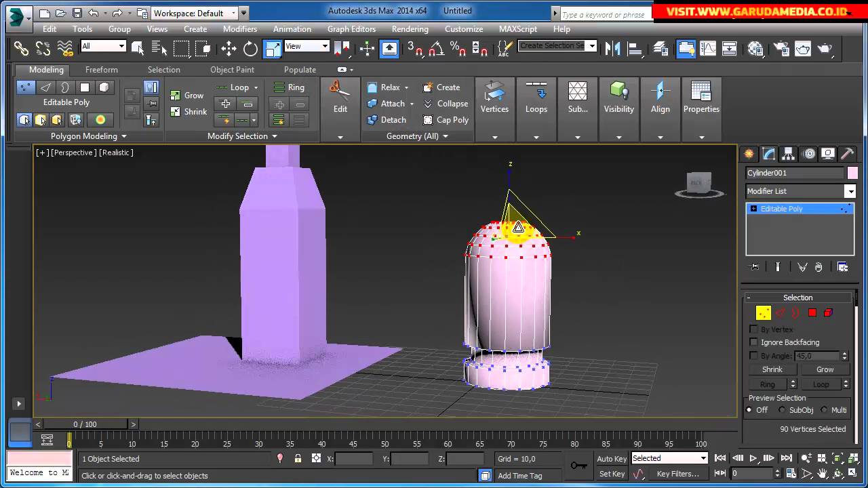The height and width of the screenshot is (488, 868).
Task: Activate the Rectangular Selection Region tool
Action: pyautogui.click(x=181, y=48)
